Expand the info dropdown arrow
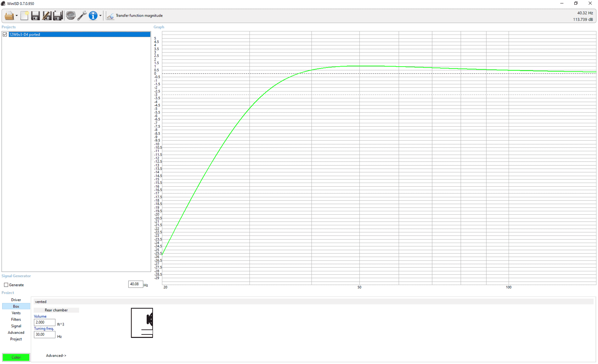 click(x=100, y=16)
